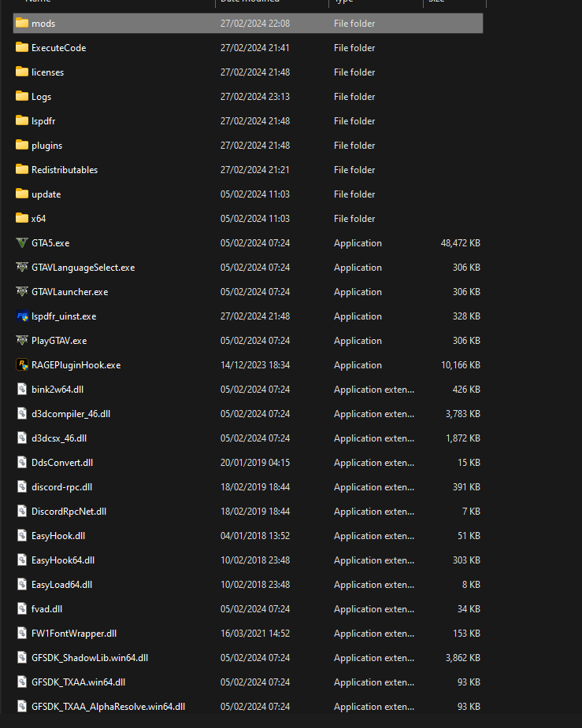Click the file name 'DdsConvert.dll'
This screenshot has width=582, height=728.
click(62, 463)
